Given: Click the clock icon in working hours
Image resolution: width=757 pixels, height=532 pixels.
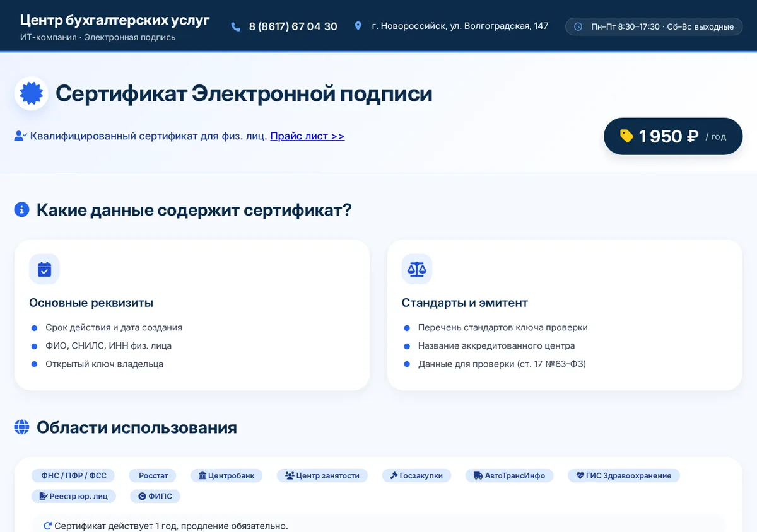Looking at the screenshot, I should pos(578,26).
